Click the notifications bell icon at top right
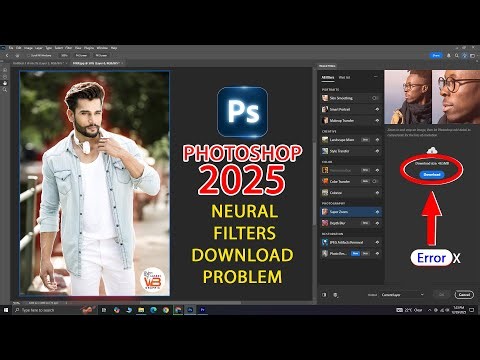 (x=449, y=56)
